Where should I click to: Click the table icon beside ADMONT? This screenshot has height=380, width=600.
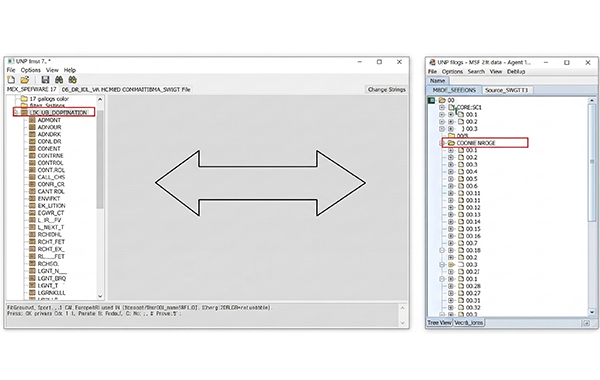coord(33,120)
